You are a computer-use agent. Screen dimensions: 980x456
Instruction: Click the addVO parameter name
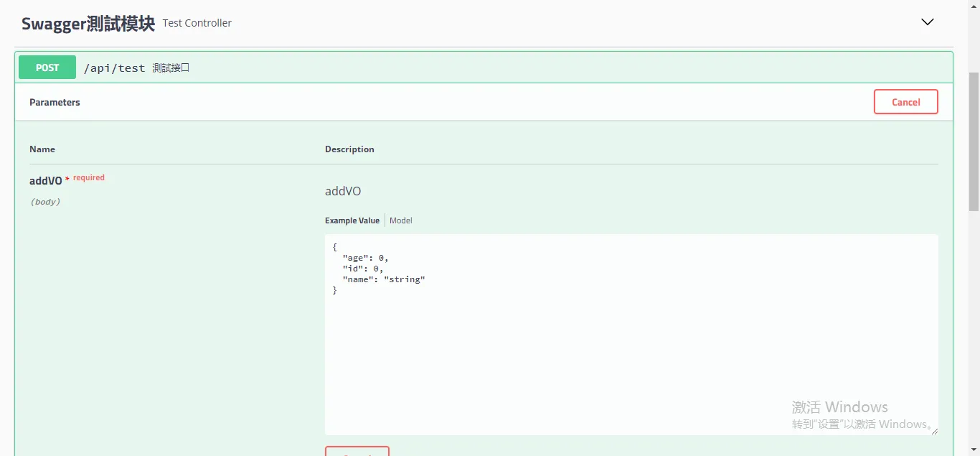pos(45,181)
